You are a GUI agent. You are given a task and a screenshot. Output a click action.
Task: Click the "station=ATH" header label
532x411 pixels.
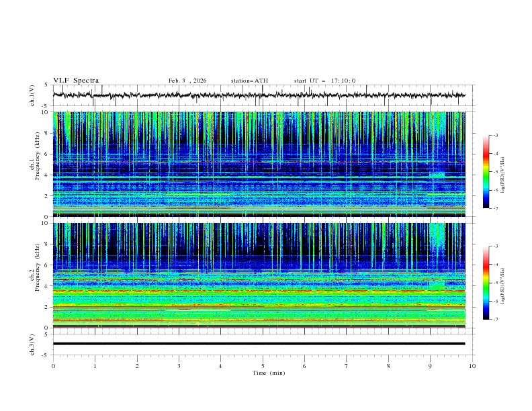point(249,81)
